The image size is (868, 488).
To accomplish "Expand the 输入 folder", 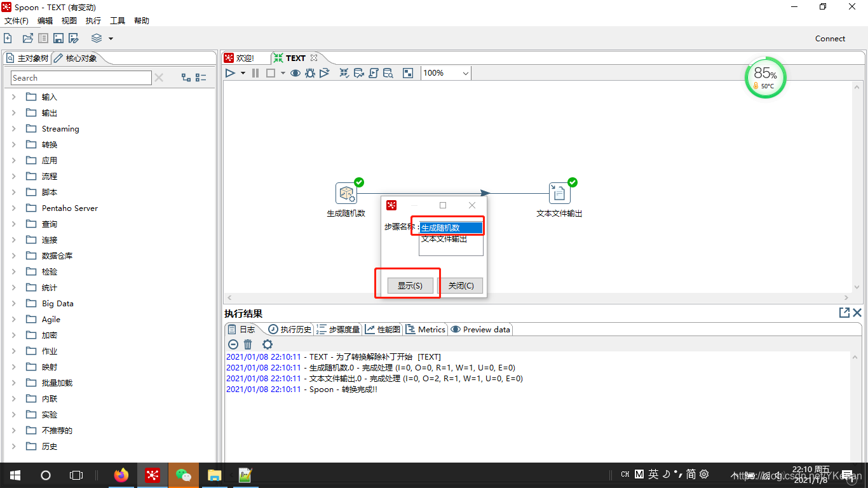I will 14,97.
